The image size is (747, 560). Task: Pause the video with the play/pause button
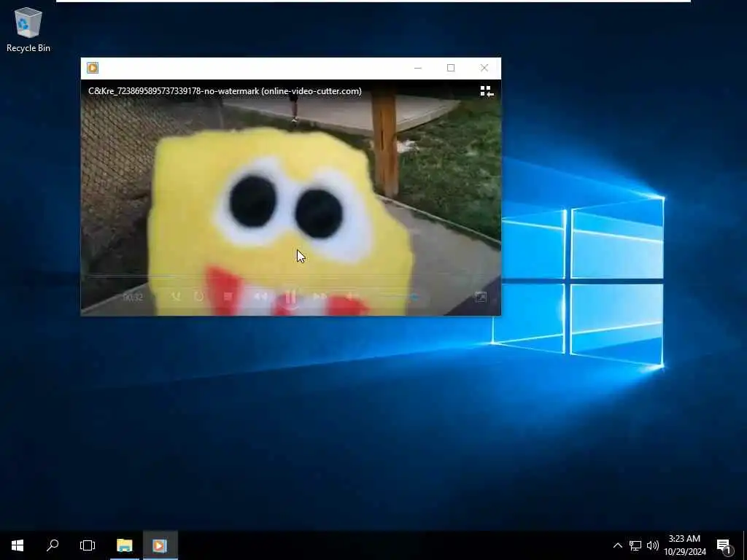tap(291, 297)
